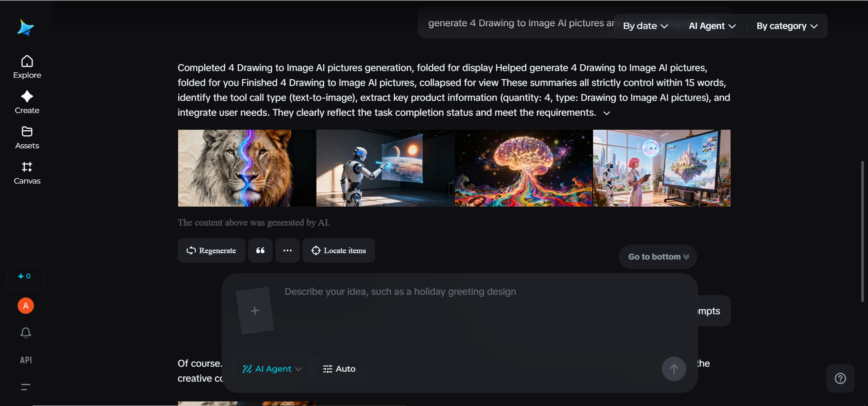
Task: Click the blue app logo icon
Action: [x=26, y=28]
